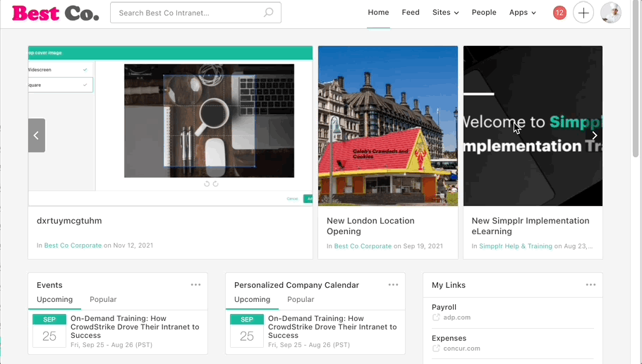Click the adp.com text

click(x=457, y=317)
